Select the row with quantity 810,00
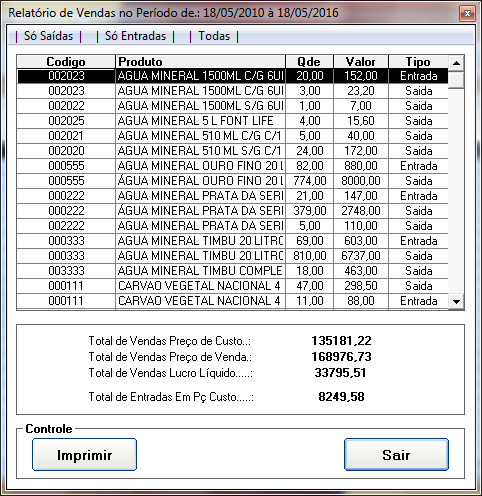The image size is (482, 496). [232, 256]
